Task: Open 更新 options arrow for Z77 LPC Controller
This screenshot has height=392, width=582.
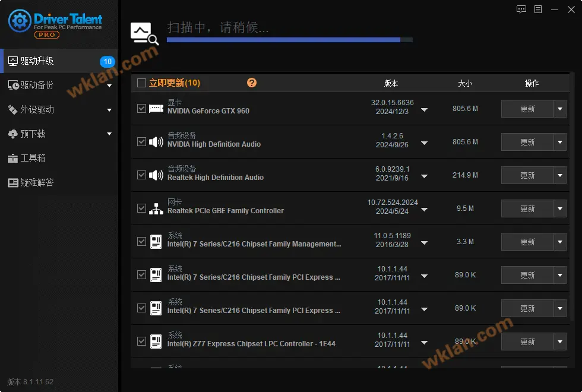Action: pyautogui.click(x=560, y=342)
